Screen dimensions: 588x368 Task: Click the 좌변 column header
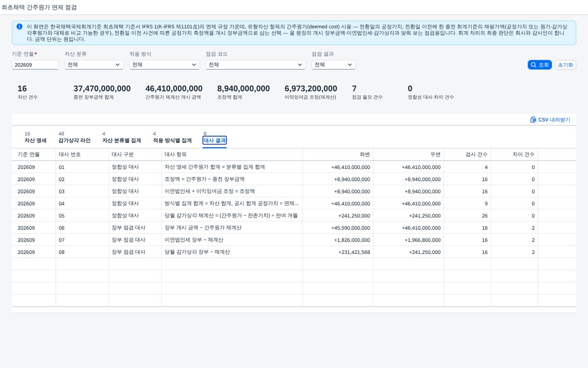click(338, 155)
